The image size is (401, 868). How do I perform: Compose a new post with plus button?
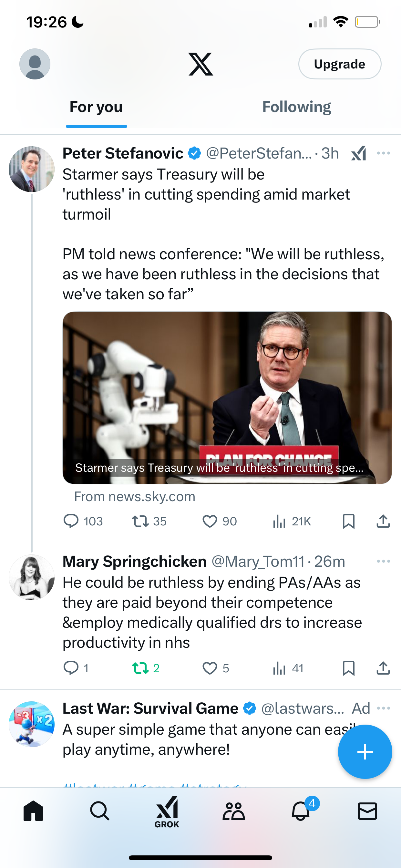click(x=365, y=752)
